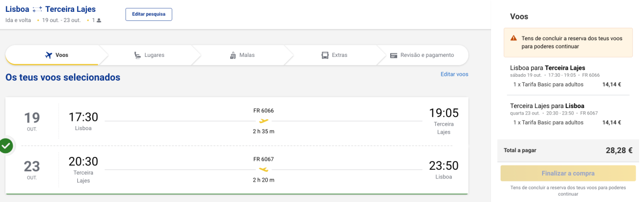Click the seat icon beside Lugares
This screenshot has width=644, height=202.
(138, 55)
